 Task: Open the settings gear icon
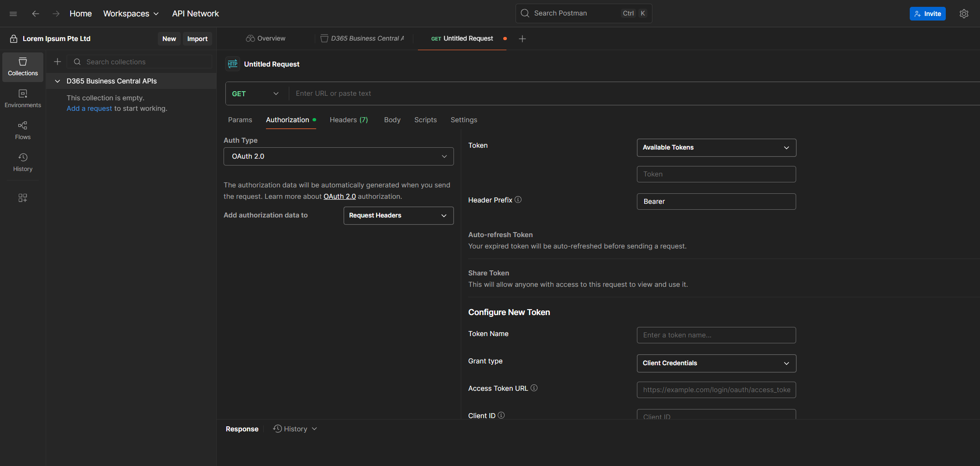(964, 14)
